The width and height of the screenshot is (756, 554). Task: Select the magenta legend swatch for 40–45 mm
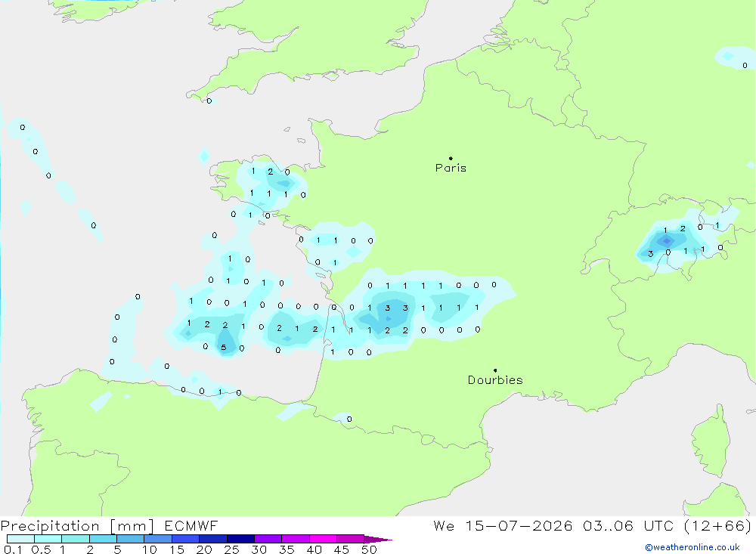pos(323,539)
